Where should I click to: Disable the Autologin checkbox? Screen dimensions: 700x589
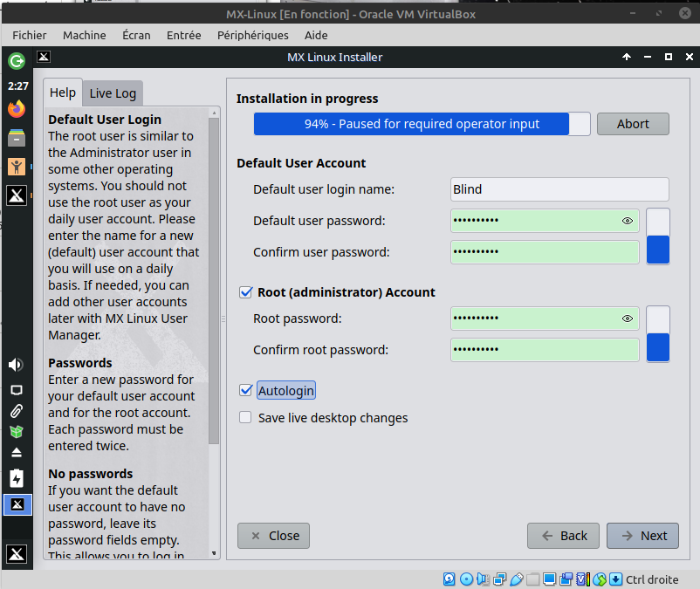click(245, 390)
